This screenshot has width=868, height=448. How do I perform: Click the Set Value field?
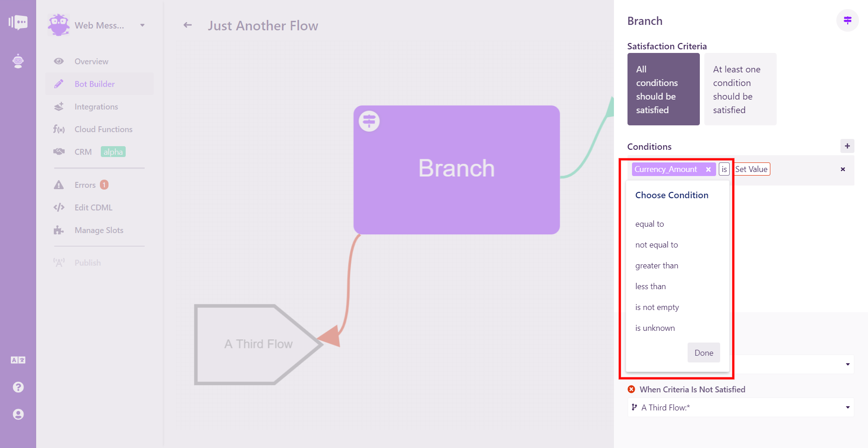[x=751, y=169]
